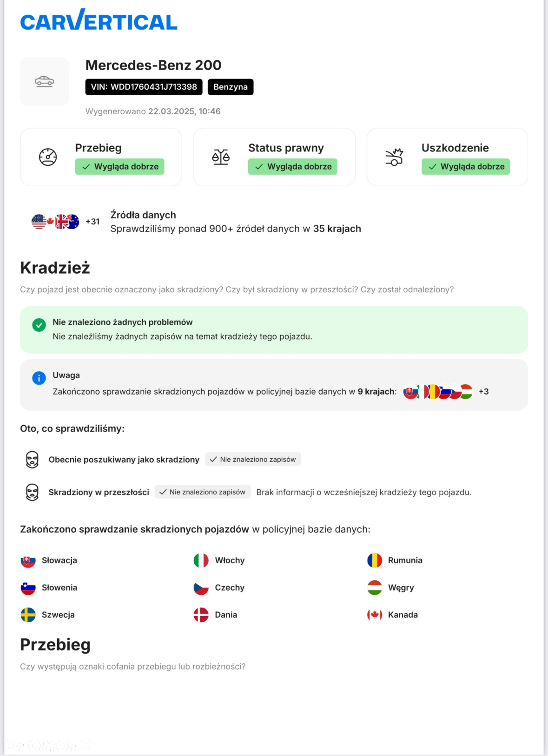Click the speedometer icon beside Przebieg
The image size is (548, 756).
tap(48, 157)
